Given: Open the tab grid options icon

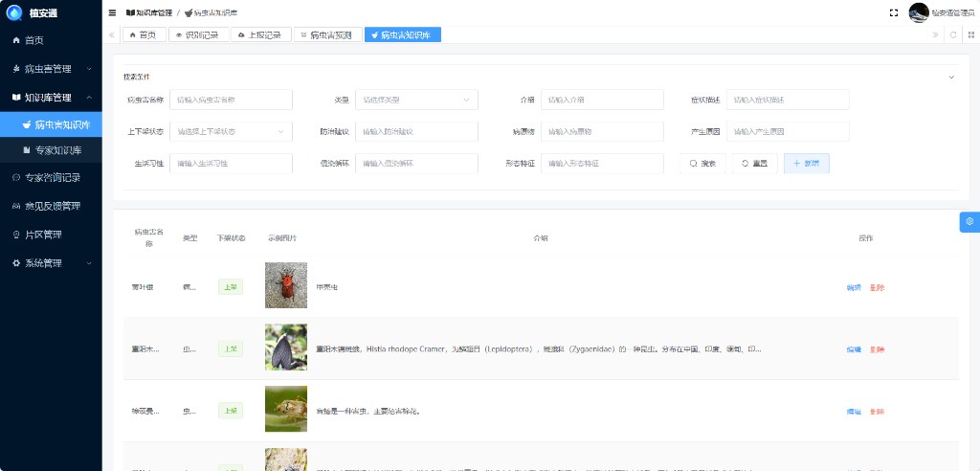Looking at the screenshot, I should click(971, 35).
